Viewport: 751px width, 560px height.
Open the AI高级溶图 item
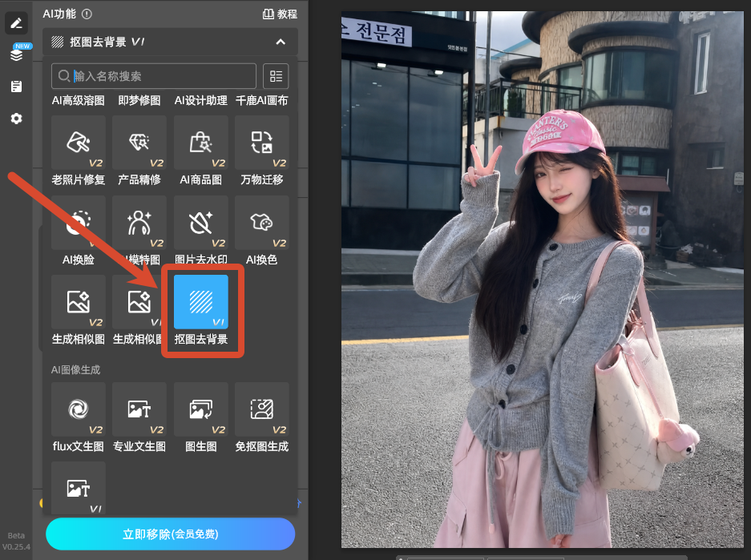coord(79,100)
